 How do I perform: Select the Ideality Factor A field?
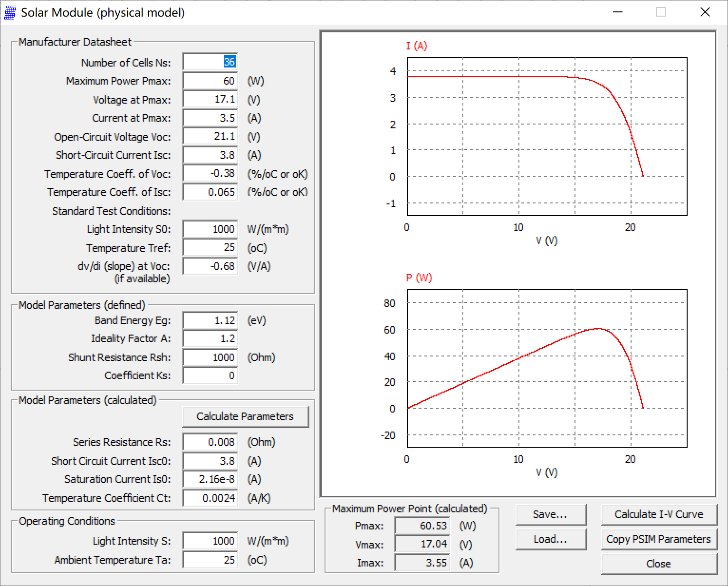pos(210,338)
